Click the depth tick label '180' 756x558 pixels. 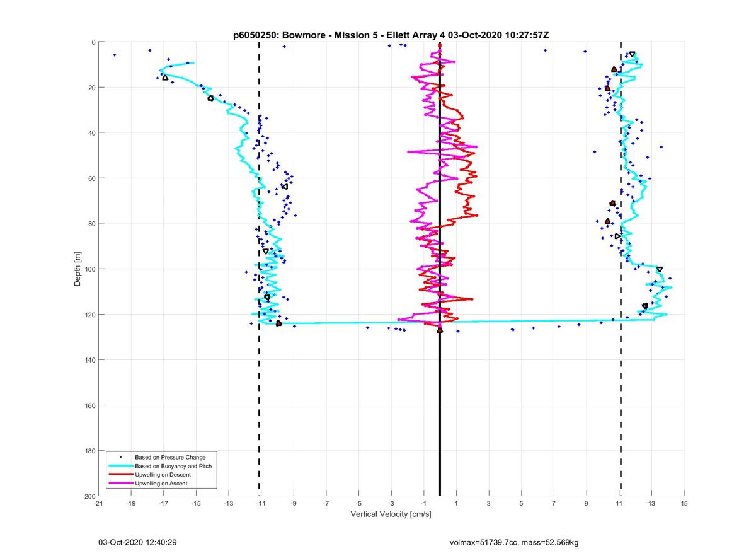89,451
